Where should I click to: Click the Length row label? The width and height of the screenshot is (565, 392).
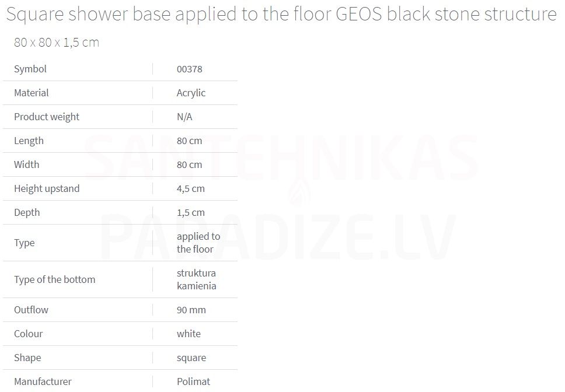29,141
